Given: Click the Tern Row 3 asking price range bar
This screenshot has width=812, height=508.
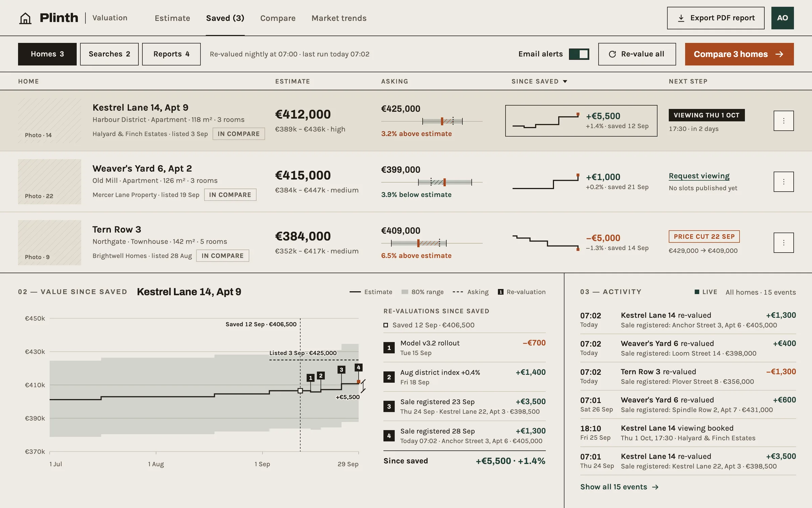Looking at the screenshot, I should (432, 243).
